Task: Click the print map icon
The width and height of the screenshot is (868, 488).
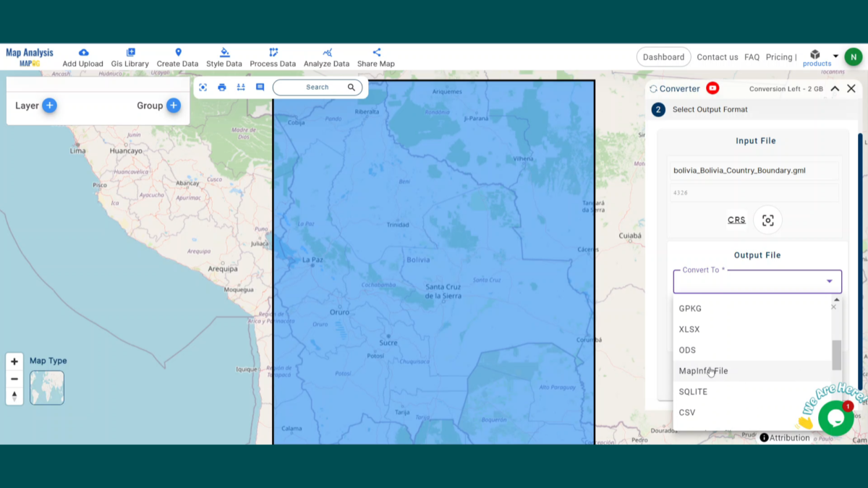Action: point(222,87)
